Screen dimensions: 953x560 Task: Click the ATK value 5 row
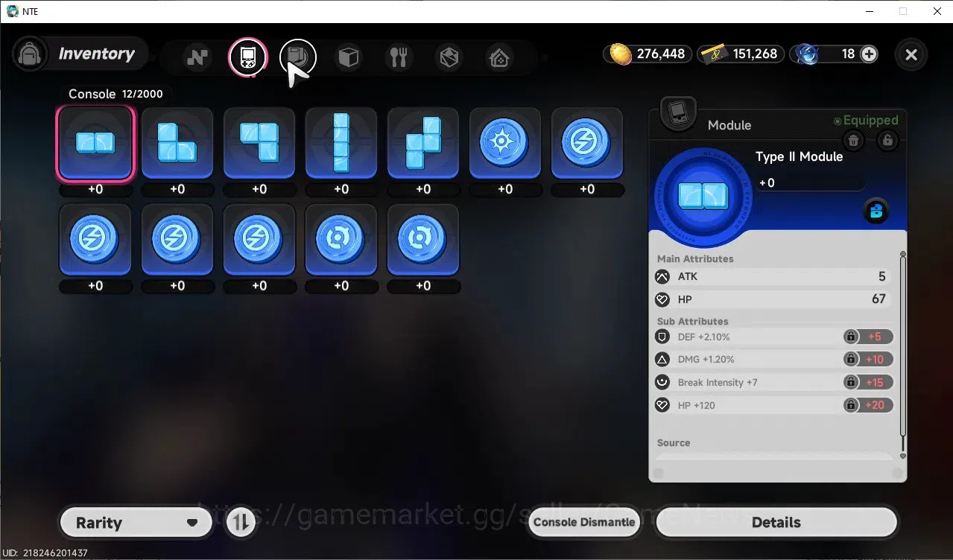coord(773,277)
